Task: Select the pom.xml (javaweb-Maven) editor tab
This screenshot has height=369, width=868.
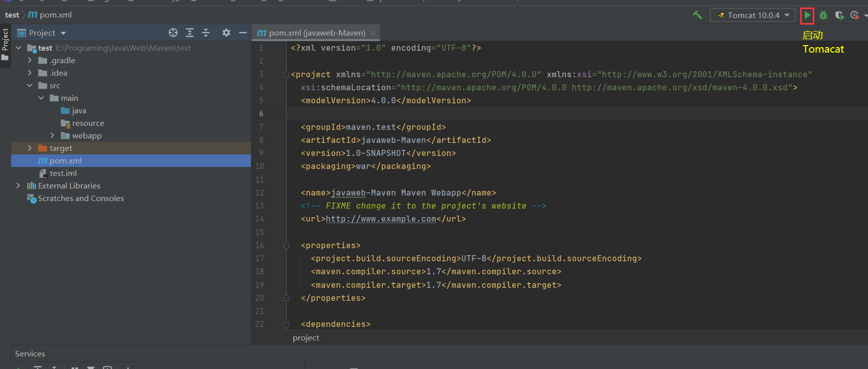Action: (x=316, y=33)
